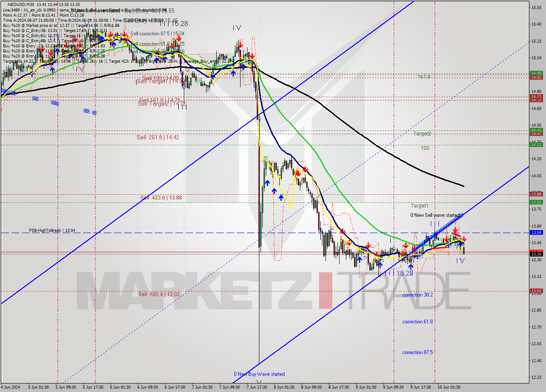Click '0 New Buy Wave started' text
546x392 pixels.
(x=259, y=374)
